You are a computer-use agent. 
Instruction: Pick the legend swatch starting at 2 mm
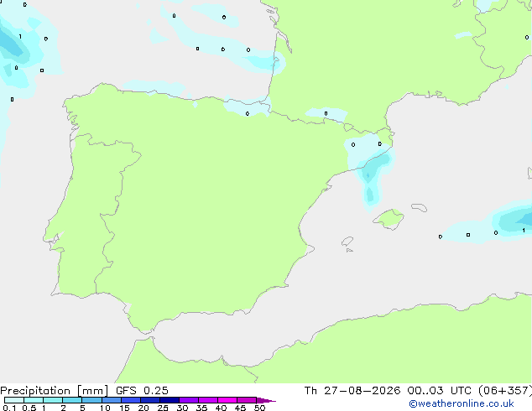[72, 400]
